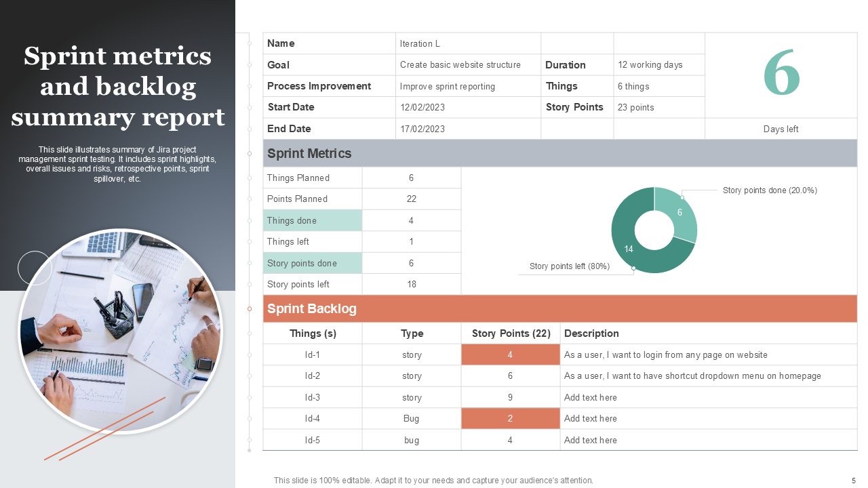Select the Id-1 backlog row identifier
Image resolution: width=868 pixels, height=488 pixels.
tap(313, 354)
